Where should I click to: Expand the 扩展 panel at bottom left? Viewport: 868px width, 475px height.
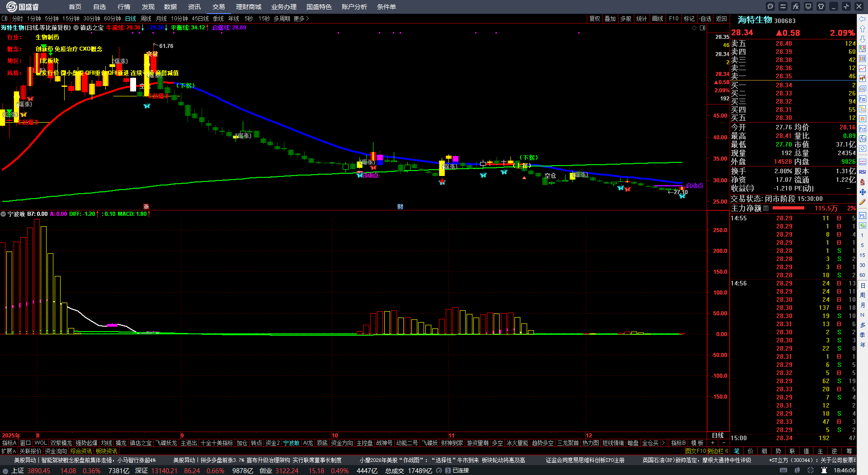tap(9, 451)
